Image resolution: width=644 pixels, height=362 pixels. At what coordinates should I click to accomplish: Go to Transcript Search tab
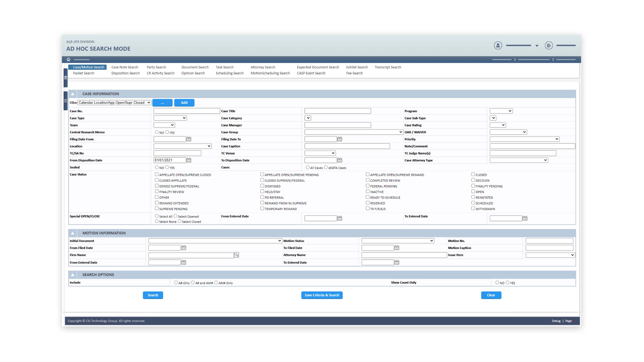pos(388,67)
